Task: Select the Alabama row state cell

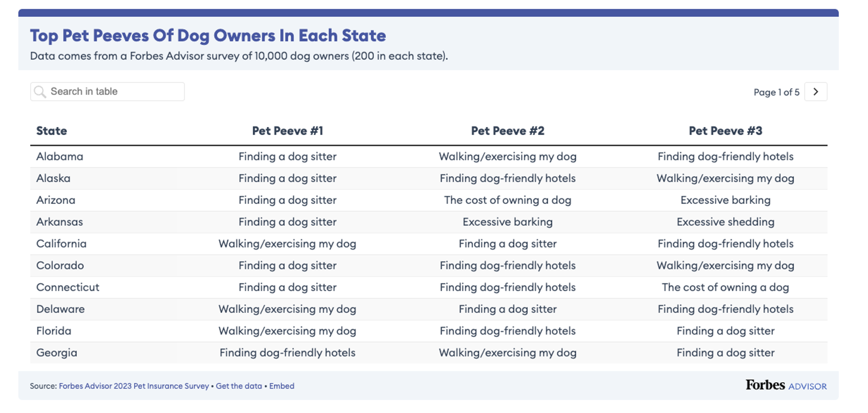Action: [60, 157]
